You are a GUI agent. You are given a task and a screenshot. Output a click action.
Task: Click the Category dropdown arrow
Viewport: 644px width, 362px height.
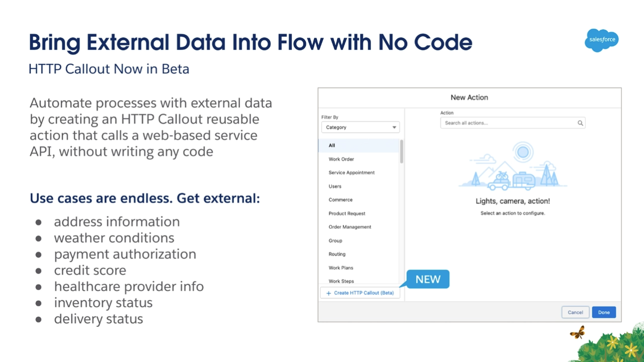[394, 128]
